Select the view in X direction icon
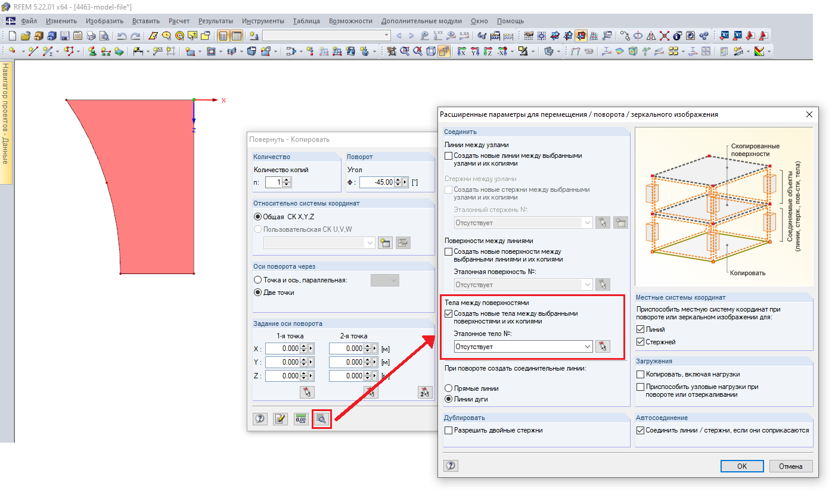 461,52
